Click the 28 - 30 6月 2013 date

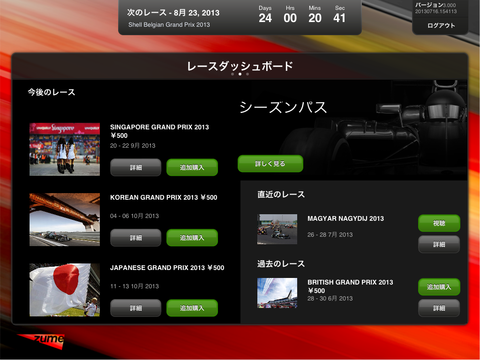[330, 299]
